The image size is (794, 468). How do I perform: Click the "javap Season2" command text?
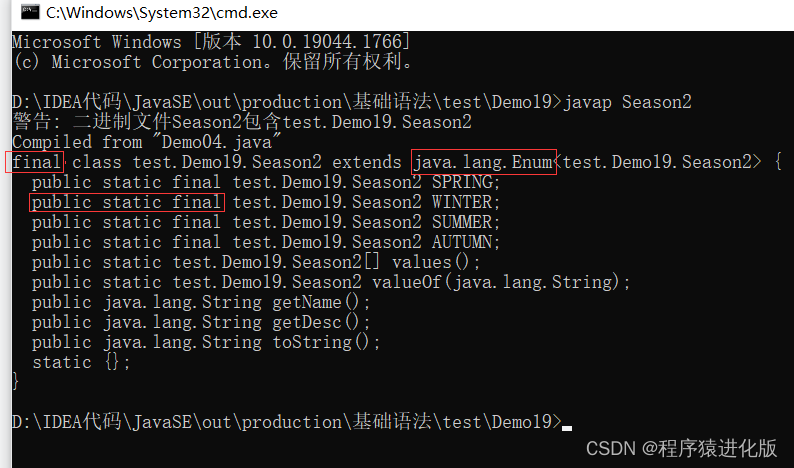point(628,102)
